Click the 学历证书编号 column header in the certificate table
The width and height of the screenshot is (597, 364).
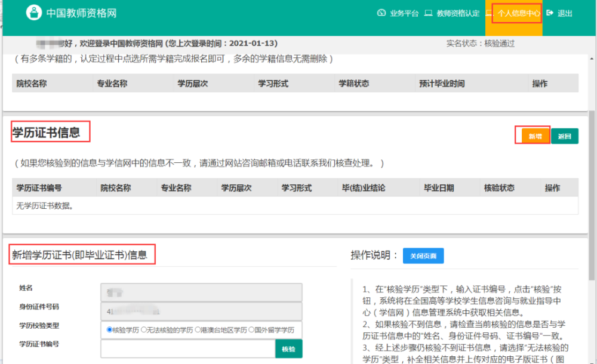coord(39,188)
